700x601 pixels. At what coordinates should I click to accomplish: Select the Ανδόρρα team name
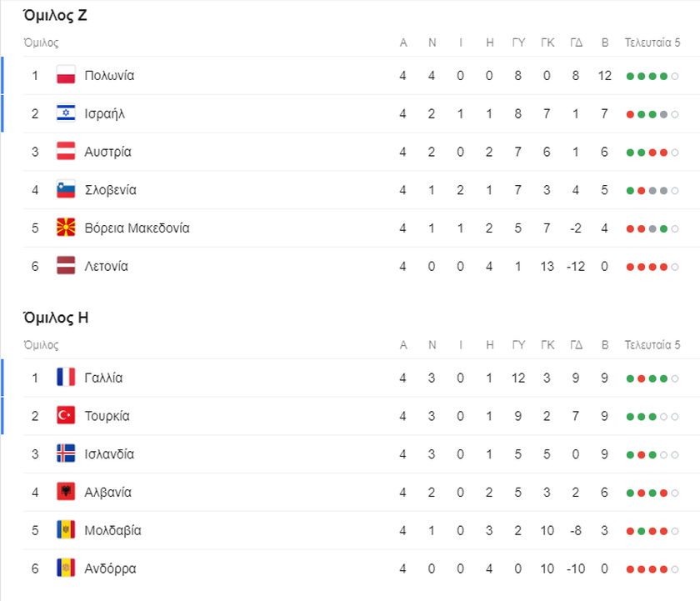[110, 568]
